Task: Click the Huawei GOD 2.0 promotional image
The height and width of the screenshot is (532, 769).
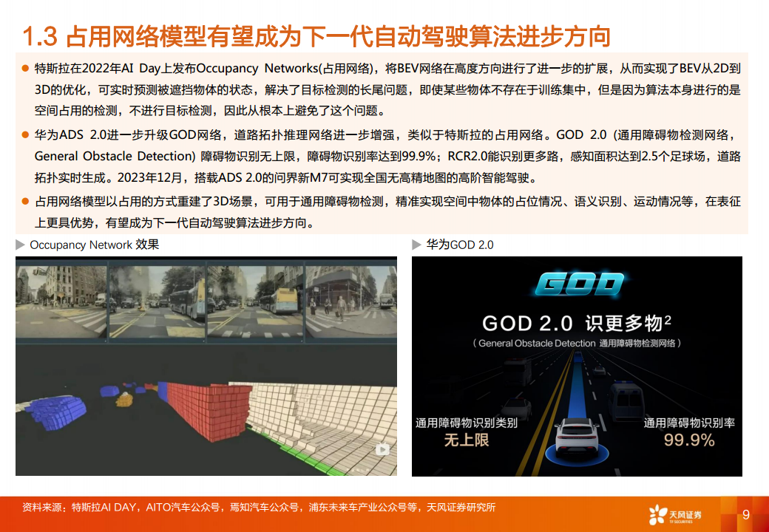Action: coord(577,366)
